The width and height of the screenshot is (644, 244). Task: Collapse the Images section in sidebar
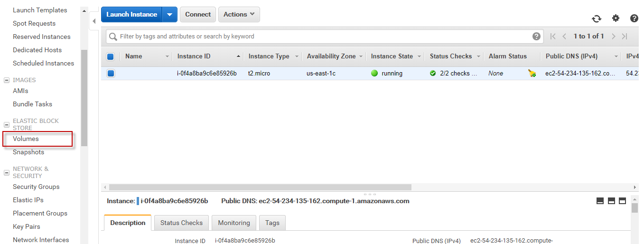coord(7,80)
